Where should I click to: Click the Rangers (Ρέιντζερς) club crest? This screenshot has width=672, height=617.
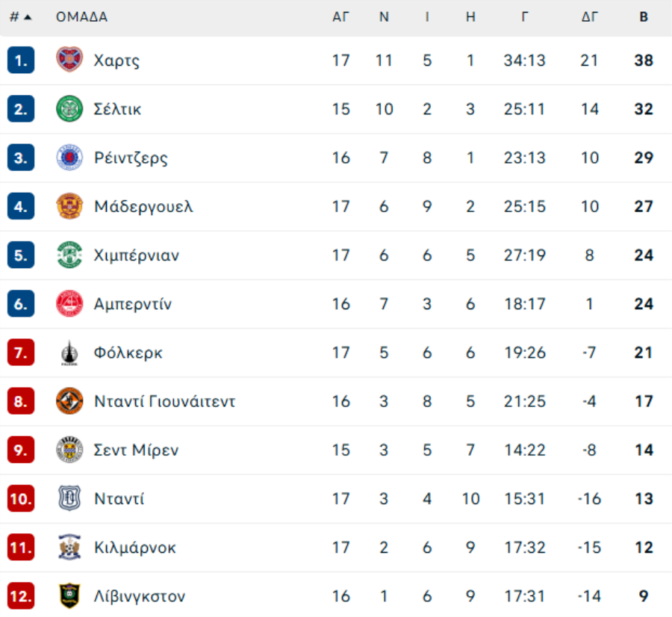pyautogui.click(x=69, y=158)
